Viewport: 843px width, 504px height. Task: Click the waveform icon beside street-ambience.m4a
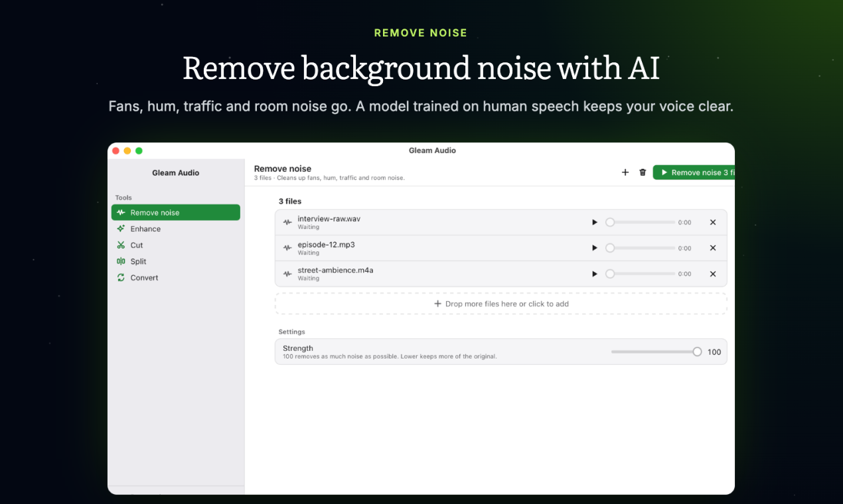[x=287, y=274]
